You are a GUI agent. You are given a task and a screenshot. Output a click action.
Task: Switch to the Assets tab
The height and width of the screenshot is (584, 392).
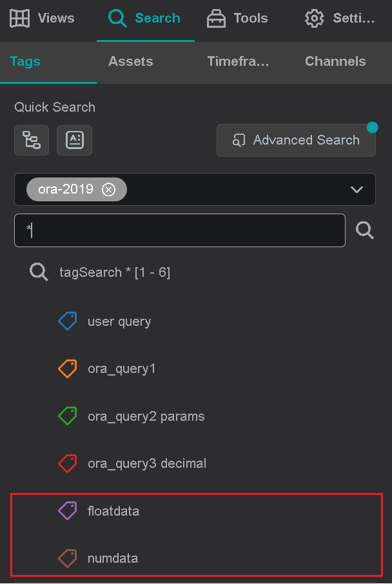coord(130,61)
